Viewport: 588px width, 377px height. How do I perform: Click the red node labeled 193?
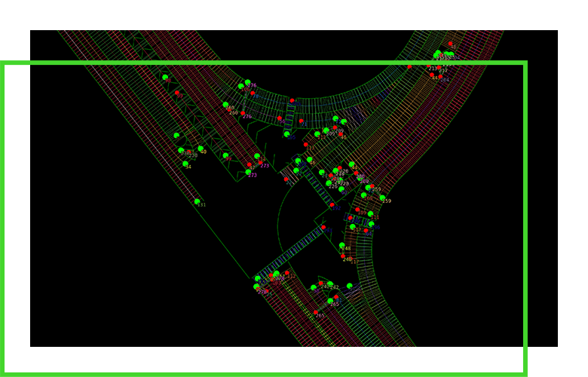point(323,227)
